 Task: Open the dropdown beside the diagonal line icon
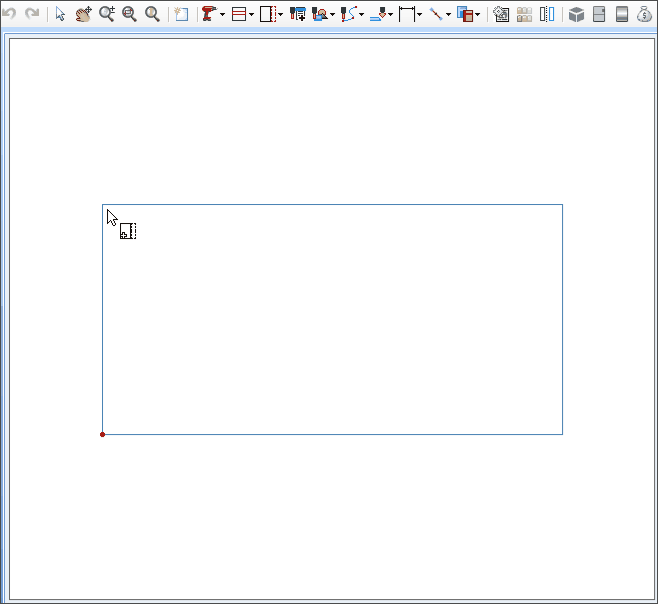(x=448, y=15)
